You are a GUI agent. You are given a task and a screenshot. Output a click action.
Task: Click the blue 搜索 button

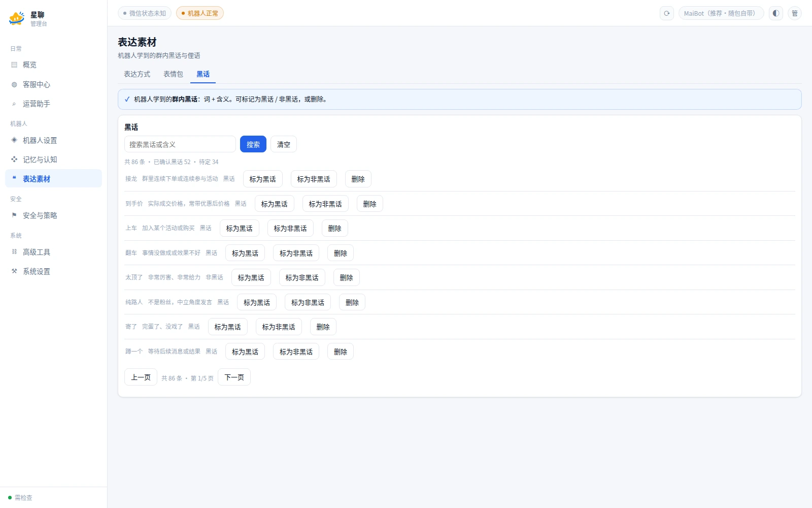tap(253, 144)
